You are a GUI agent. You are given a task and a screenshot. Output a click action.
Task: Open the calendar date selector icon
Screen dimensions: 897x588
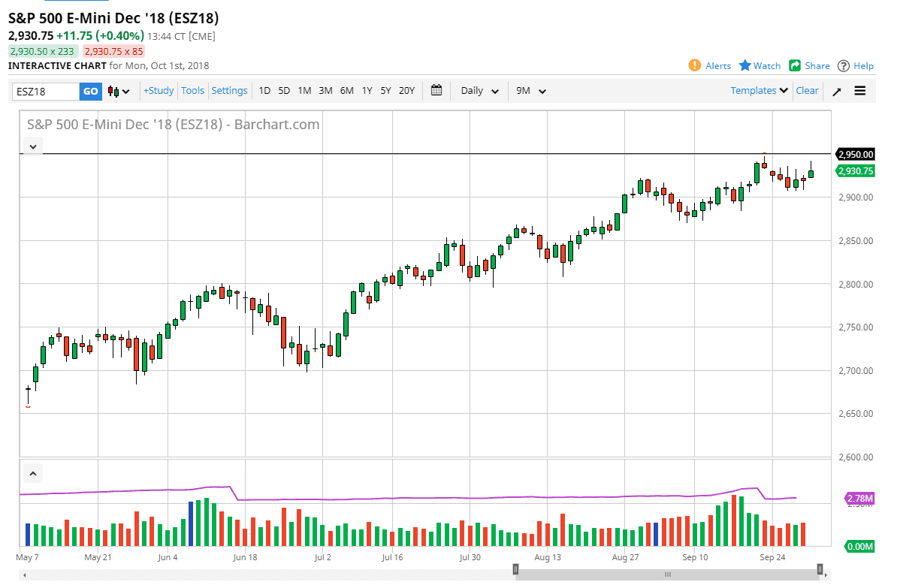(x=436, y=90)
